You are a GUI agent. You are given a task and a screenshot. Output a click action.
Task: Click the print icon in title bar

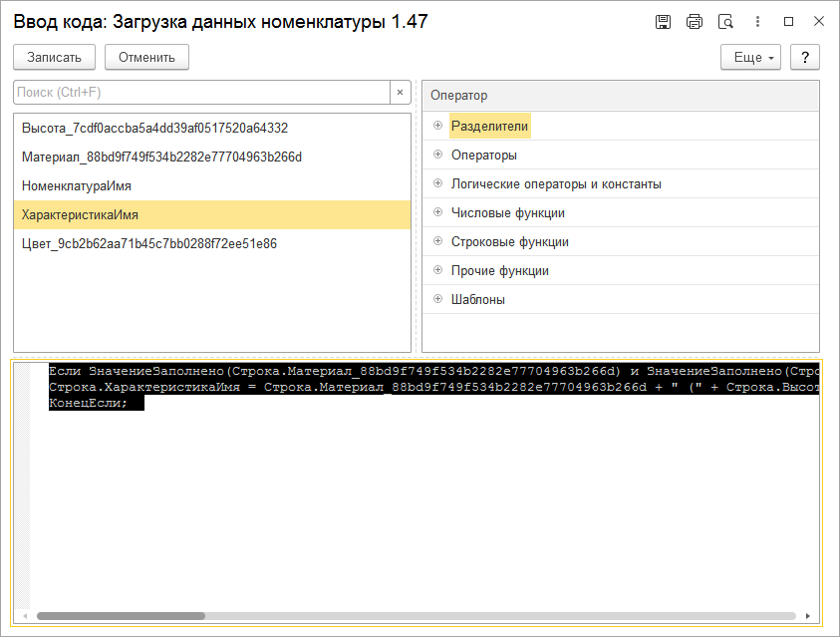[695, 21]
